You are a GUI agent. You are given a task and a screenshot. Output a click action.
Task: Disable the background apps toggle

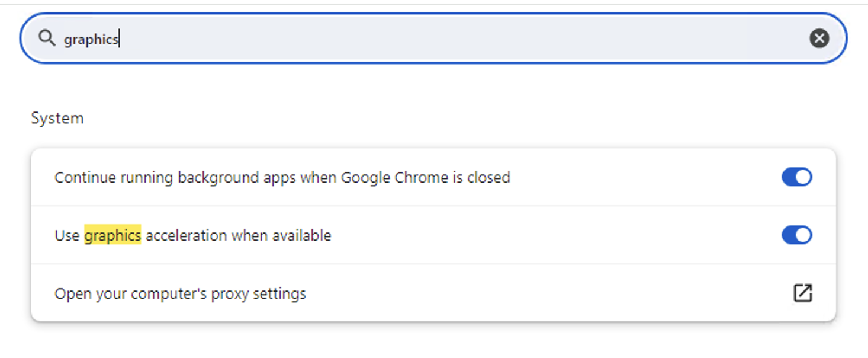tap(796, 177)
